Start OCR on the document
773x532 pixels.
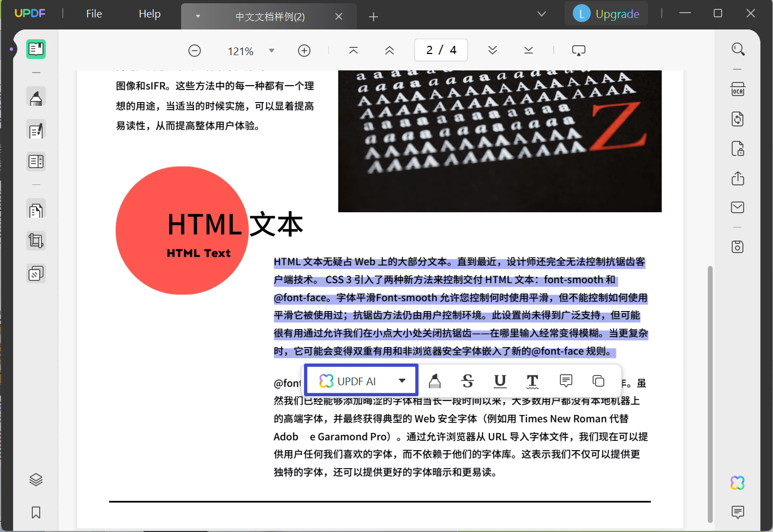738,89
